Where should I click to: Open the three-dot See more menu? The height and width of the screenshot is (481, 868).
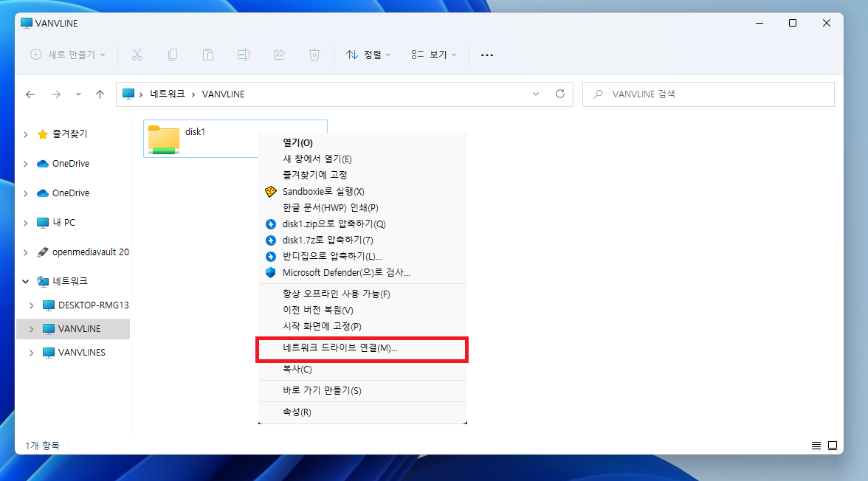coord(487,55)
